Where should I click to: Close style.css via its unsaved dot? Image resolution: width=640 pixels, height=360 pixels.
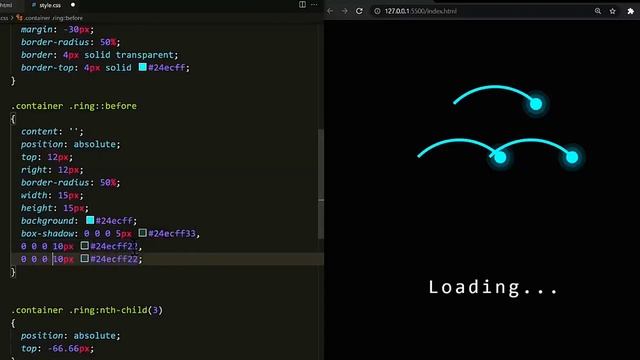coord(73,5)
